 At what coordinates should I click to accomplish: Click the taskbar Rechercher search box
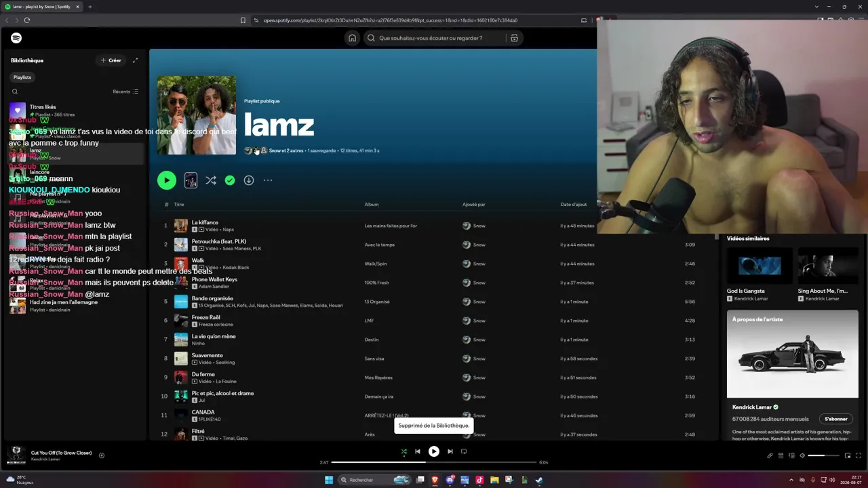[375, 480]
